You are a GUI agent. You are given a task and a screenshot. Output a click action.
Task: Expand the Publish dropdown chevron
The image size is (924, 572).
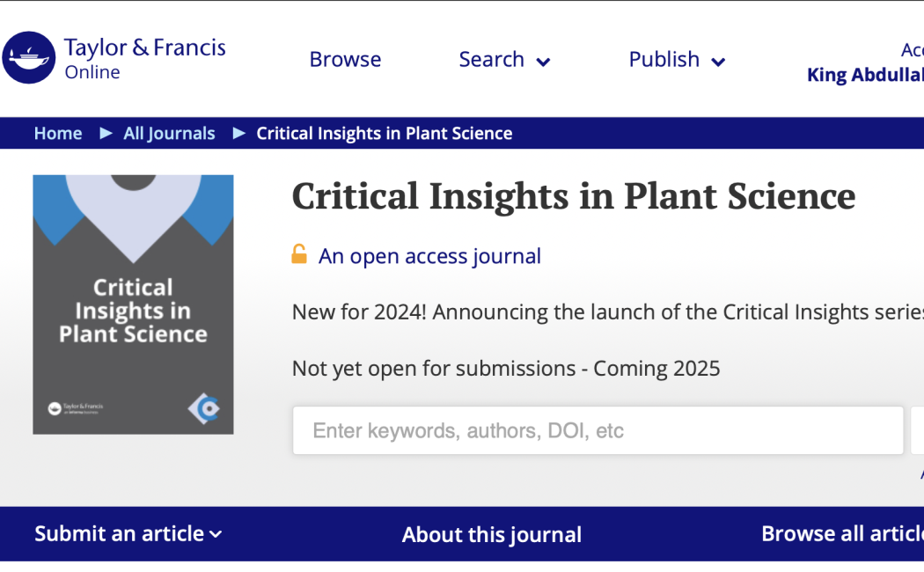718,62
